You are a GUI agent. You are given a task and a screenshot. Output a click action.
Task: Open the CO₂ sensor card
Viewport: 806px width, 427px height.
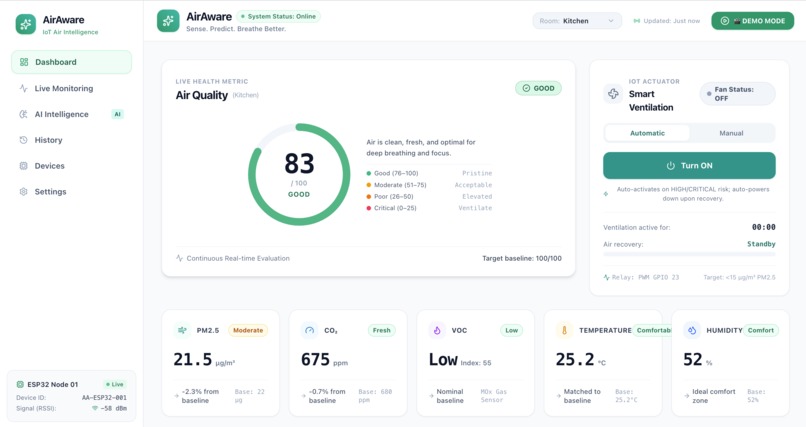point(348,363)
